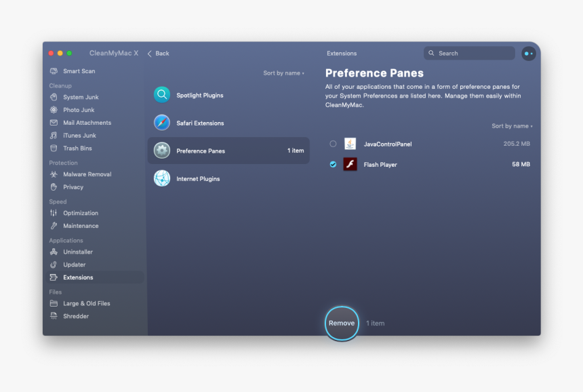Click the Optimization sliders icon
583x392 pixels.
click(54, 213)
